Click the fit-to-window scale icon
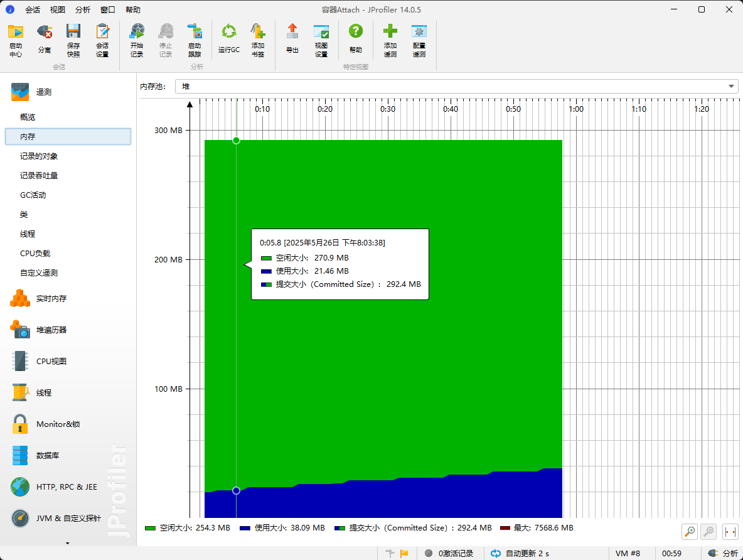This screenshot has width=743, height=560. (730, 532)
